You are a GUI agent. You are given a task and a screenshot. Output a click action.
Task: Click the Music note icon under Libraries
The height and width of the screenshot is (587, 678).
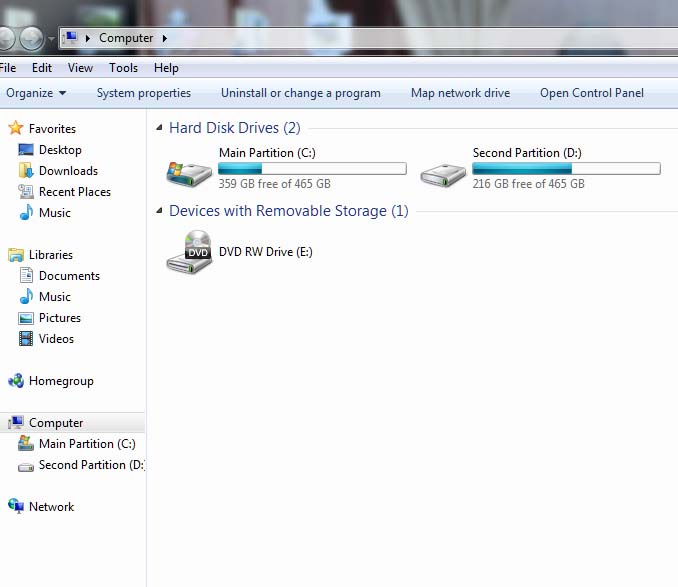pos(26,296)
